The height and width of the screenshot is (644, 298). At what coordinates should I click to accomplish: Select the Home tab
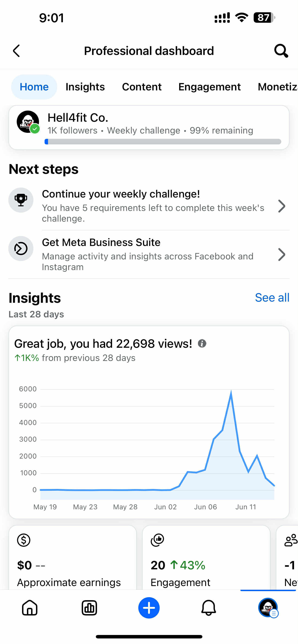34,87
